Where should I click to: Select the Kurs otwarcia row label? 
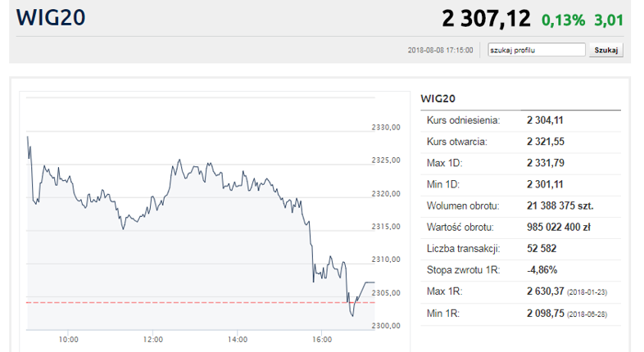457,142
